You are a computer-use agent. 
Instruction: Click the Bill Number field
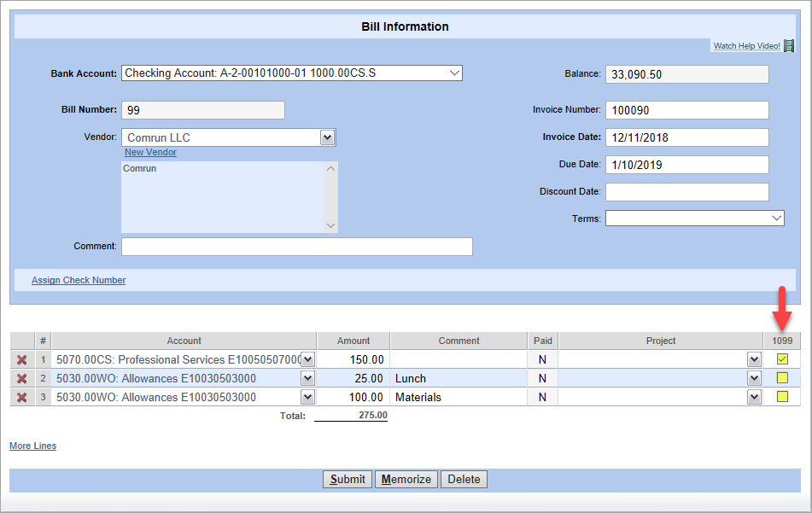[203, 110]
